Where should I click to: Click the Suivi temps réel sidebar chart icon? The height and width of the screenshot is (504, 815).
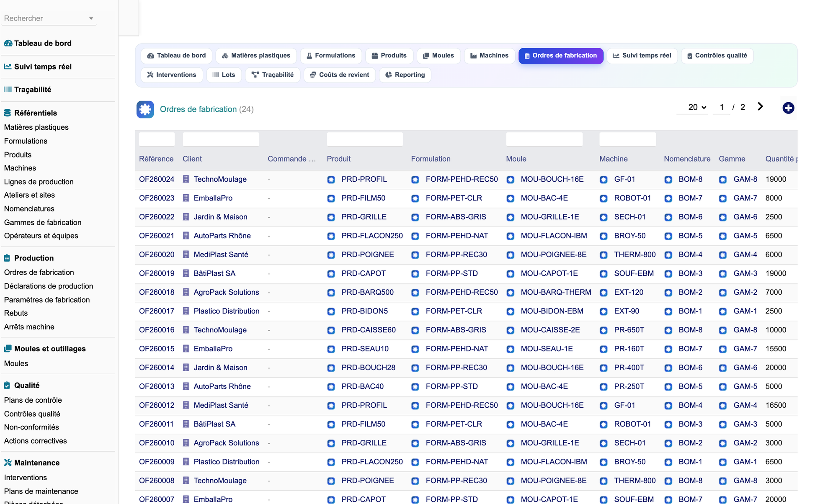click(8, 67)
